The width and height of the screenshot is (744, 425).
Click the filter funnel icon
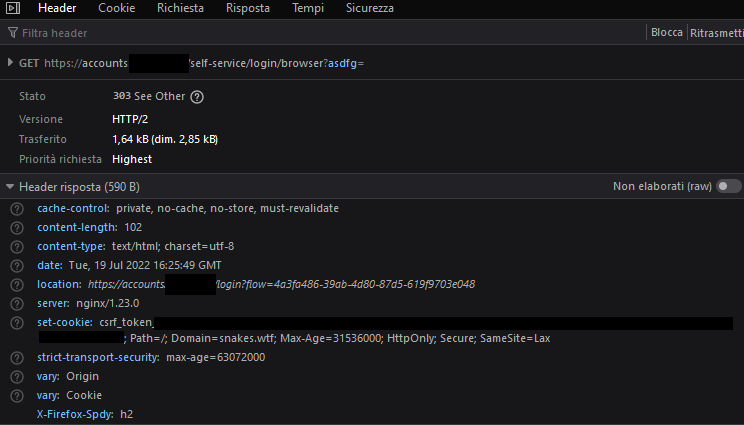pyautogui.click(x=13, y=33)
